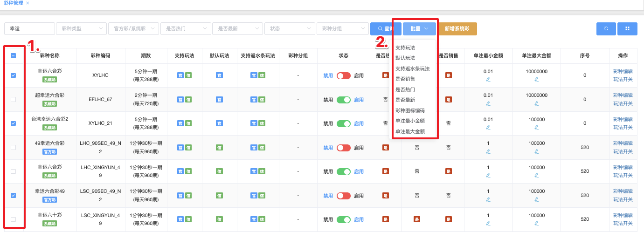The image size is (644, 232).
Task: Toggle status switch for 超幸运六合彩
Action: 344,100
